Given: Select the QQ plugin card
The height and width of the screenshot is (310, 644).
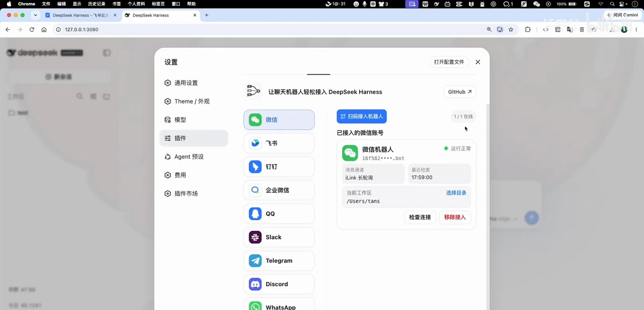Looking at the screenshot, I should click(x=279, y=214).
